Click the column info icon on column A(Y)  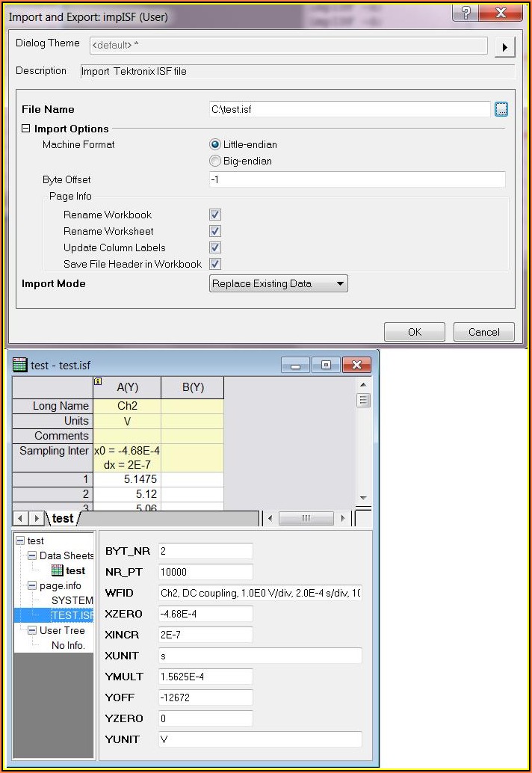(98, 381)
